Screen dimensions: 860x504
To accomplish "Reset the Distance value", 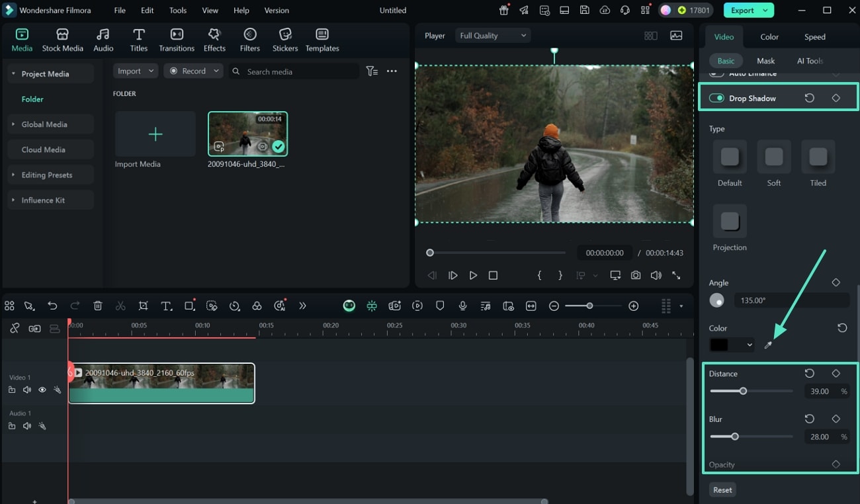I will 809,374.
